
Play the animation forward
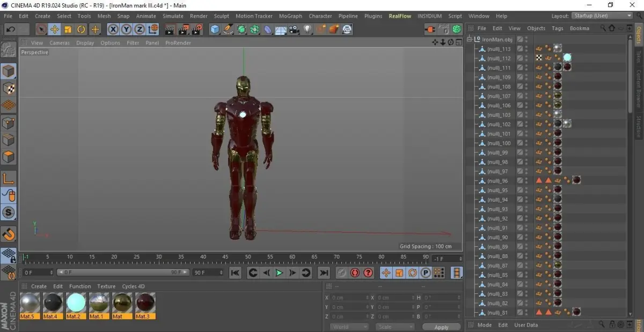[x=279, y=273]
